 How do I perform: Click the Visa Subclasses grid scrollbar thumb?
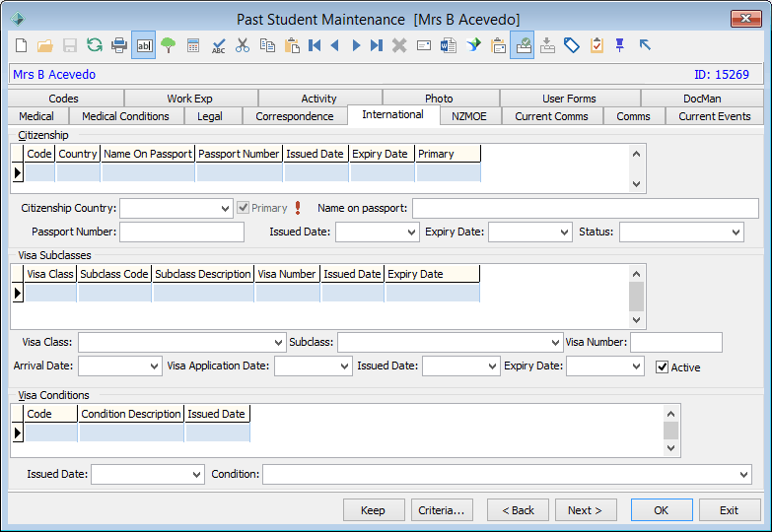(636, 297)
